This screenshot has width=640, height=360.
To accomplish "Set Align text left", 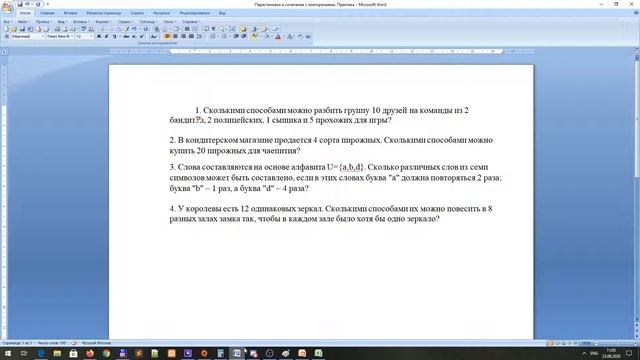I will (x=167, y=36).
